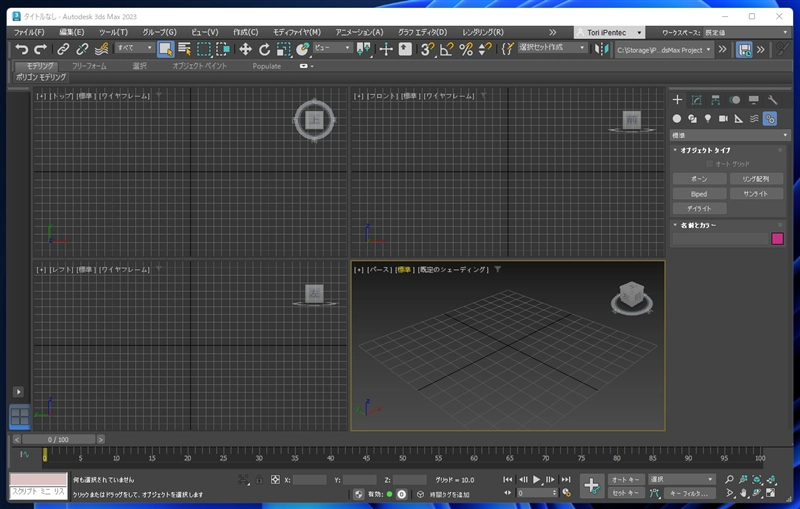The width and height of the screenshot is (800, 509).
Task: Activate the Select Object tool
Action: (166, 49)
